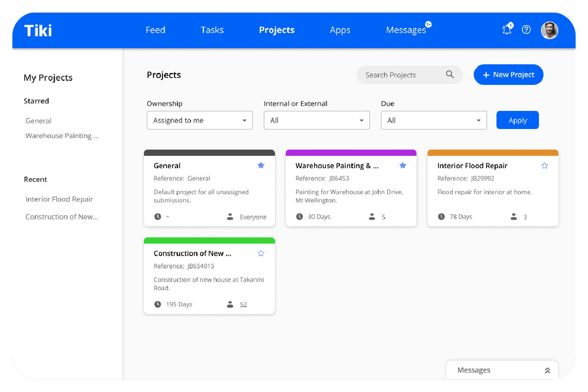The height and width of the screenshot is (392, 588).
Task: Click the New Project button
Action: point(508,75)
